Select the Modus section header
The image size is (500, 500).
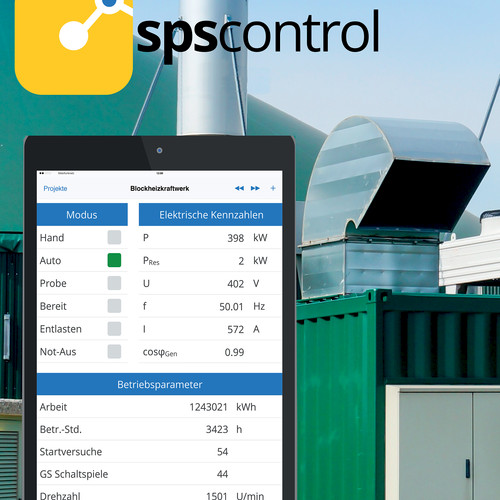tap(82, 215)
